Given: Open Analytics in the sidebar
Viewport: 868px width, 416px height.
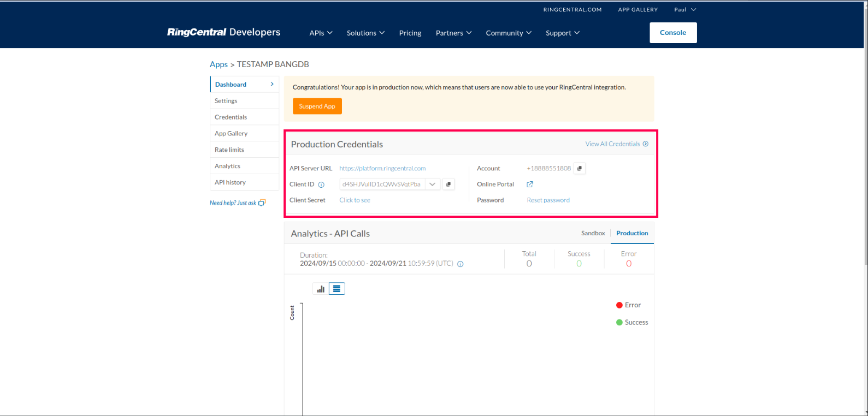Looking at the screenshot, I should pyautogui.click(x=244, y=167).
